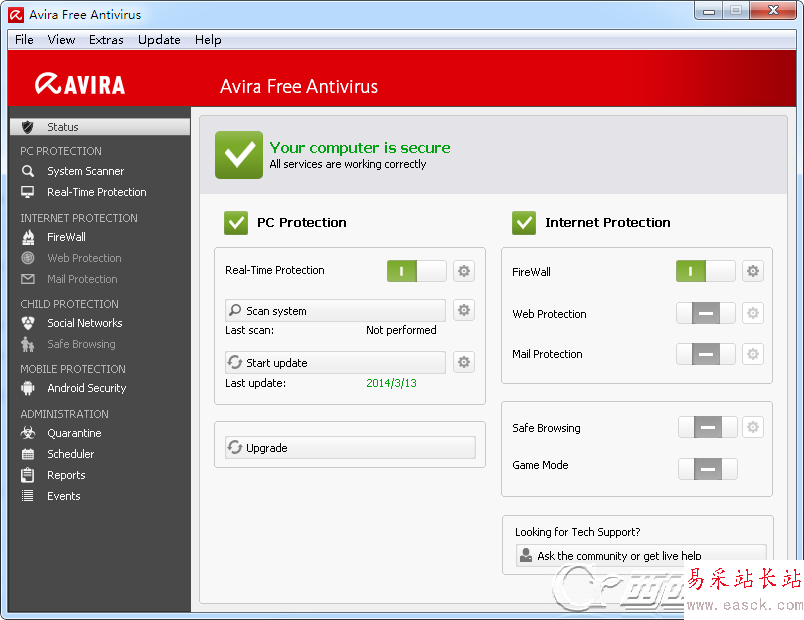Image resolution: width=804 pixels, height=620 pixels.
Task: Click the PC Protection green check icon
Action: pos(236,223)
